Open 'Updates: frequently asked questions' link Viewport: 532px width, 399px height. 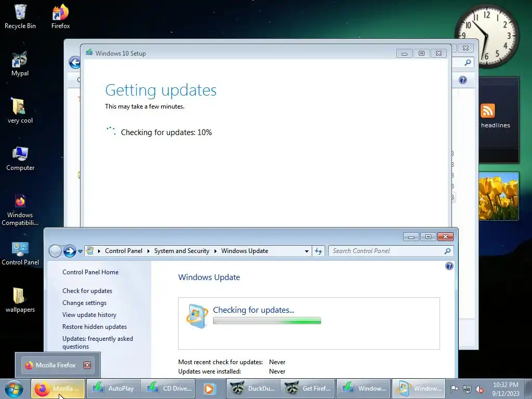(97, 342)
